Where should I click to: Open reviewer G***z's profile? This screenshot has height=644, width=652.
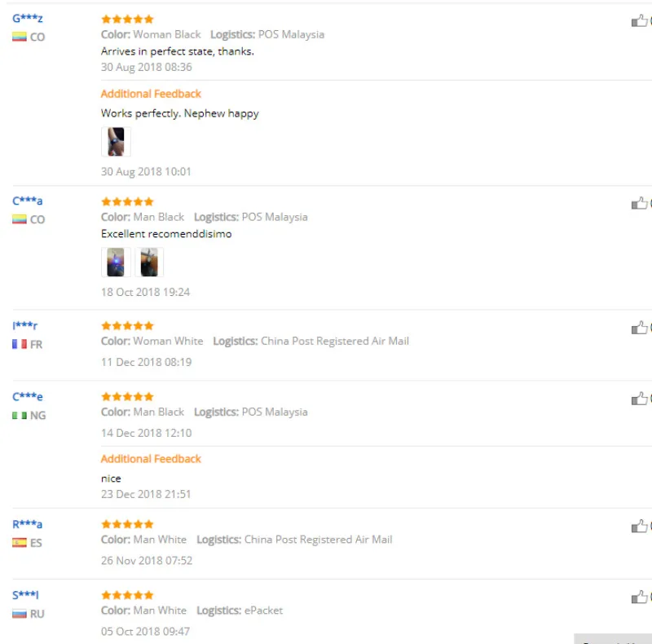pyautogui.click(x=28, y=18)
